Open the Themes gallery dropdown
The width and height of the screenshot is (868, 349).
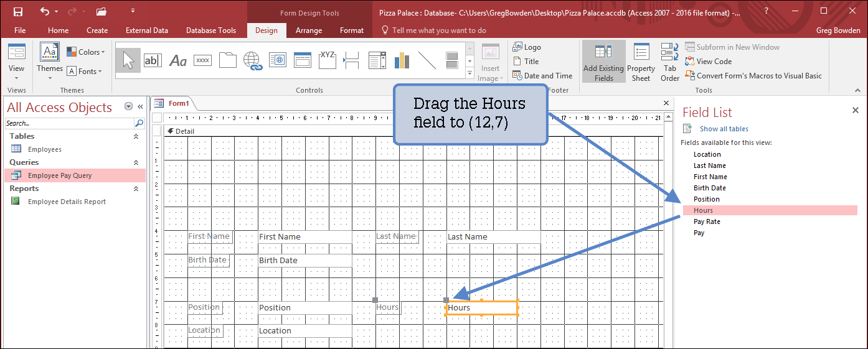50,78
